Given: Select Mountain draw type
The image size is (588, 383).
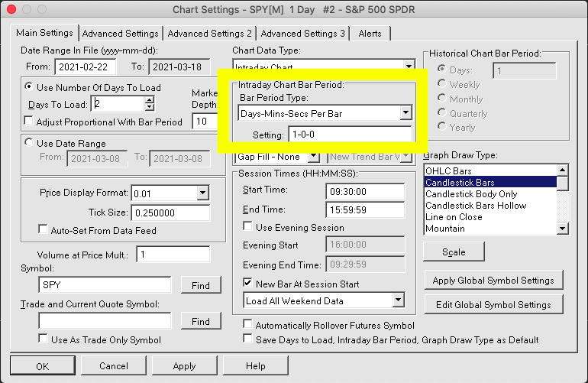Looking at the screenshot, I should 490,229.
